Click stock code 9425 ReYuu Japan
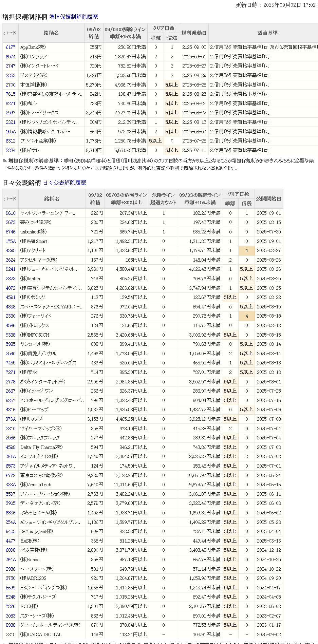Image resolution: width=318 pixels, height=644 pixels. pyautogui.click(x=11, y=531)
